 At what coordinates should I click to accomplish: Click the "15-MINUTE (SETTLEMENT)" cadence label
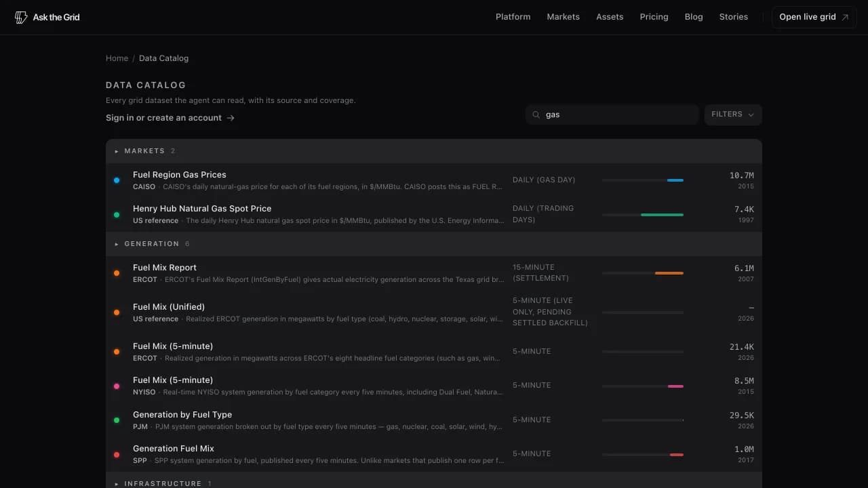click(541, 273)
